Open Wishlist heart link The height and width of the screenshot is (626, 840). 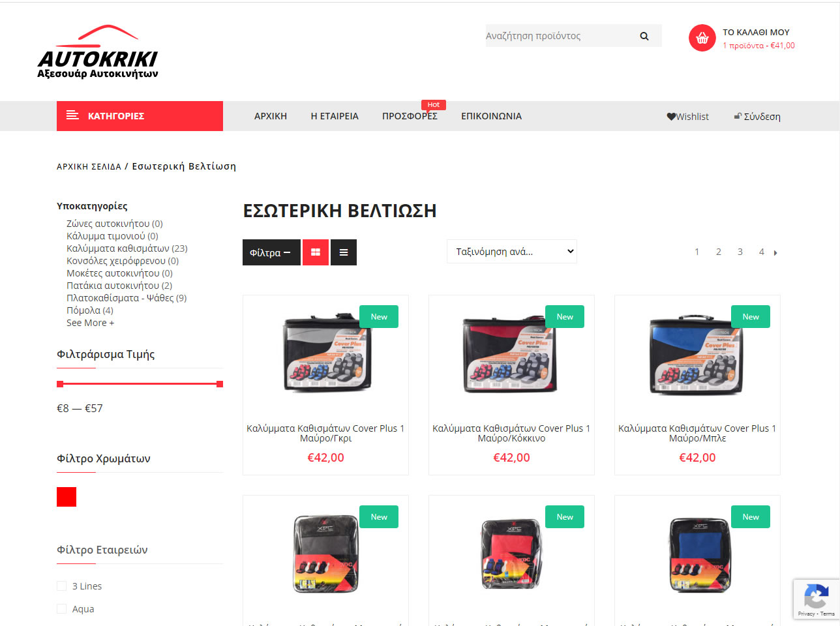tap(687, 117)
